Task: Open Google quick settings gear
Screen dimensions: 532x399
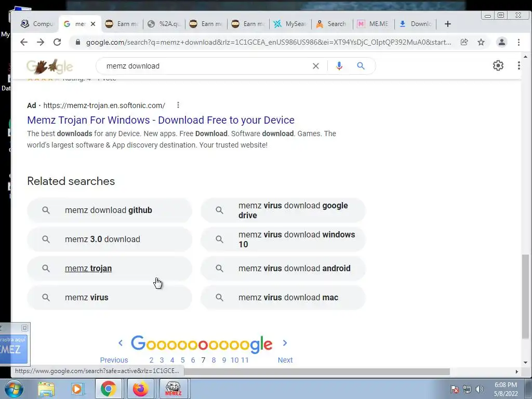Action: [498, 65]
